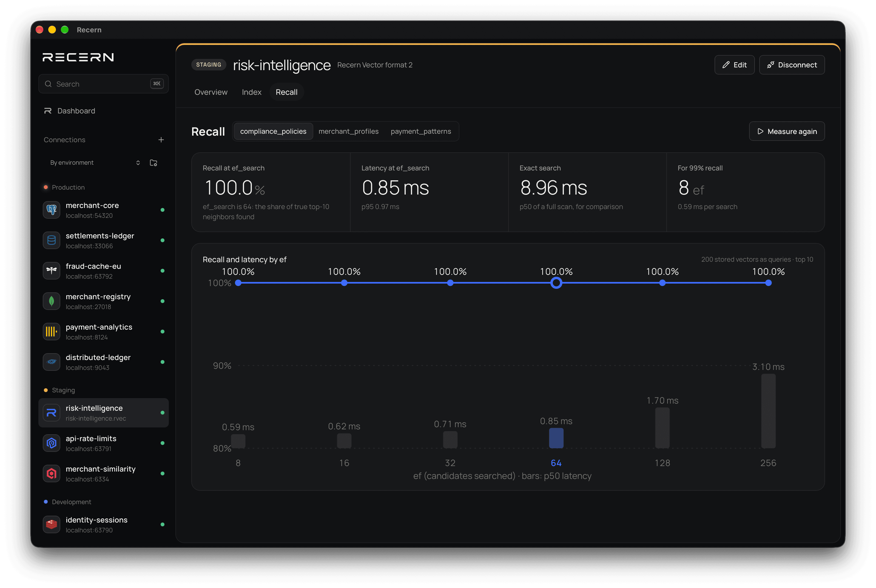Image resolution: width=876 pixels, height=588 pixels.
Task: Click the fraud-cache-eu dragonfly icon
Action: [52, 271]
